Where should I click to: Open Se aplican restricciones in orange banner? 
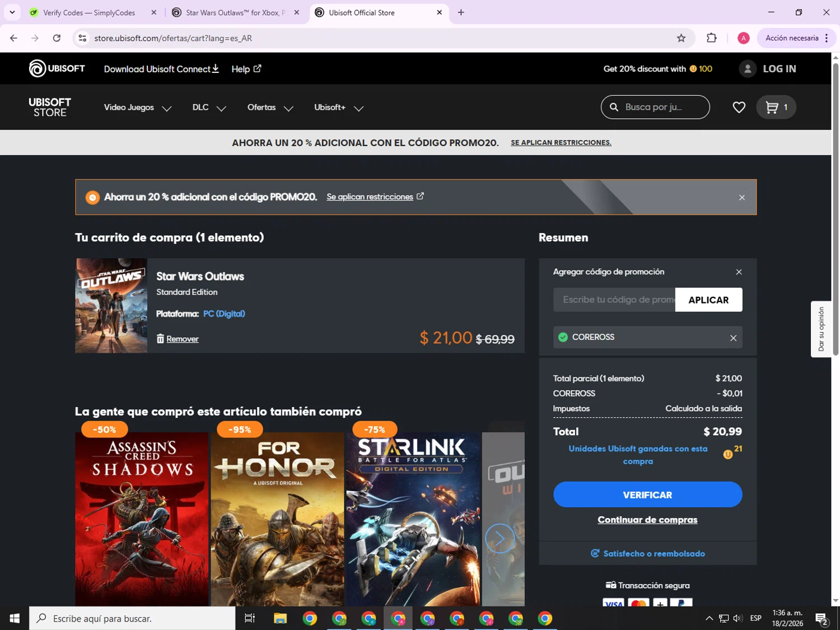(375, 197)
